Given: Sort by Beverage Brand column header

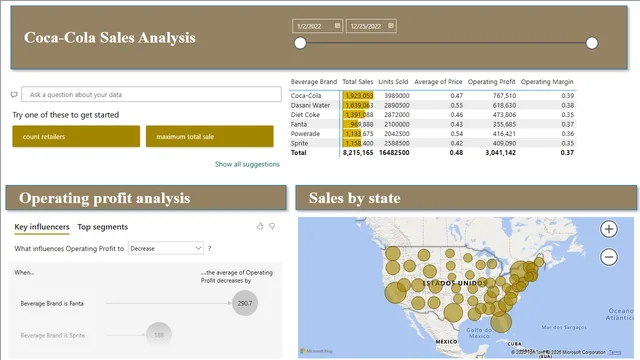Looking at the screenshot, I should (314, 82).
